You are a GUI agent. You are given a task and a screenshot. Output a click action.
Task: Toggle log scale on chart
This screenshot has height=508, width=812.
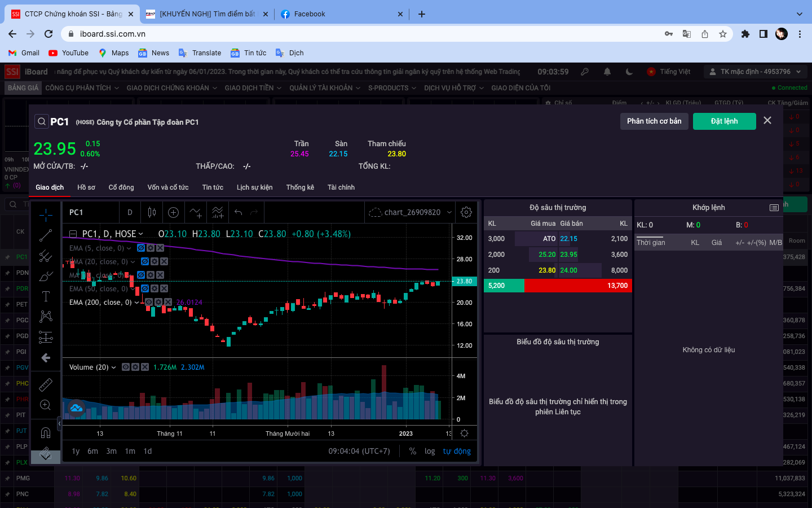coord(430,451)
